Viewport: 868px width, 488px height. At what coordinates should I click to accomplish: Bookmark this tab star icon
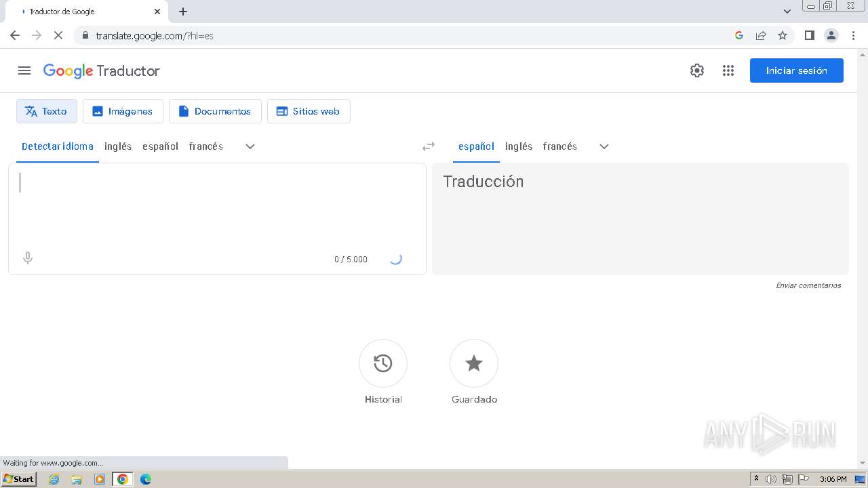[783, 35]
